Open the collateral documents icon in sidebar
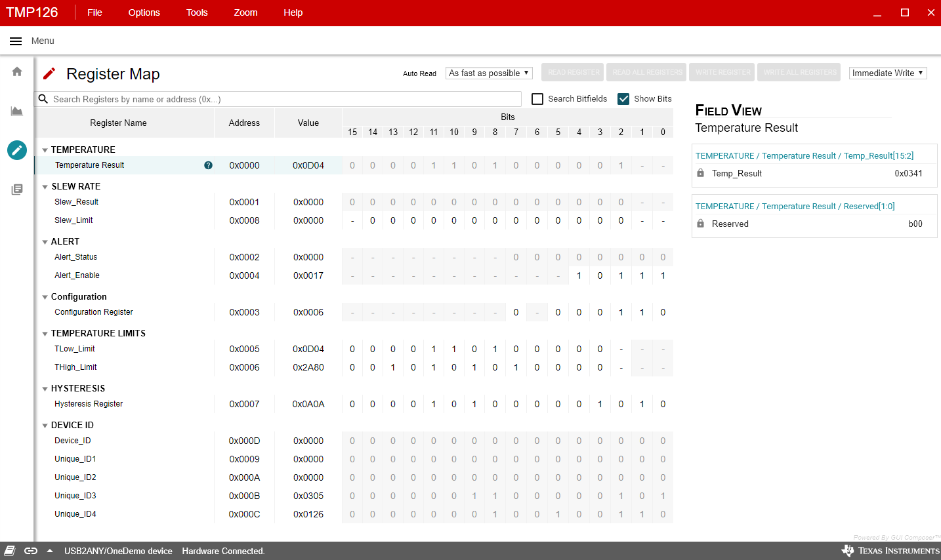 coord(17,190)
